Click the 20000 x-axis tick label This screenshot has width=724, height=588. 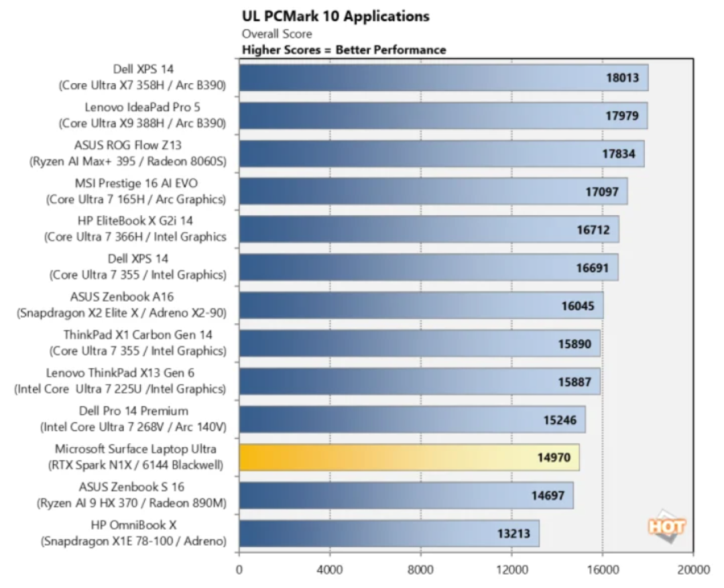pos(694,570)
